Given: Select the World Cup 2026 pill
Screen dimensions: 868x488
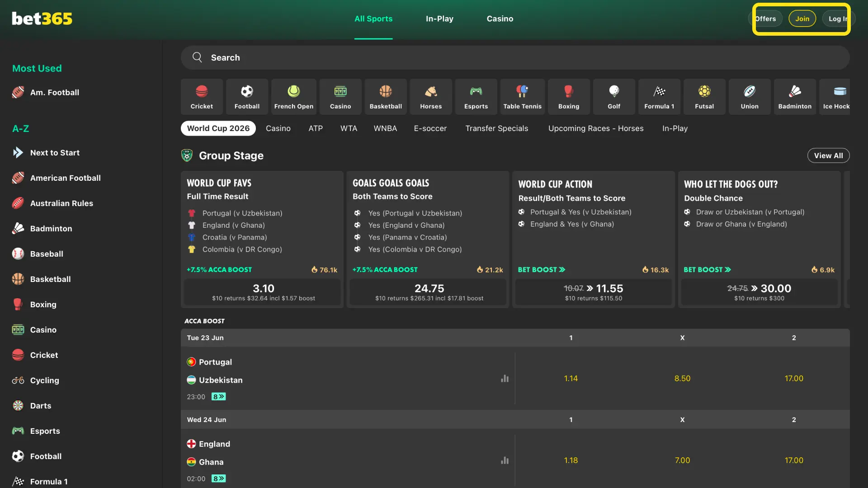Looking at the screenshot, I should (x=218, y=128).
